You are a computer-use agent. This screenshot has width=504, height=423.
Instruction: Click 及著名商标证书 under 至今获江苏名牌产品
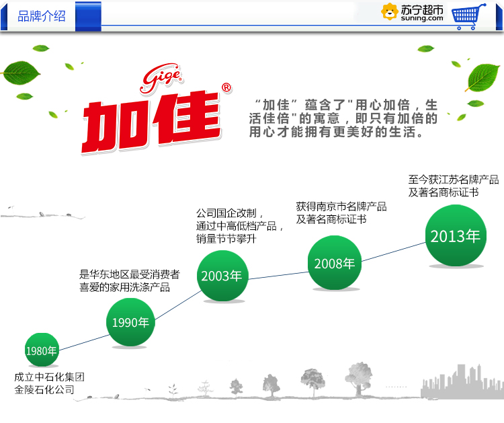click(x=444, y=192)
